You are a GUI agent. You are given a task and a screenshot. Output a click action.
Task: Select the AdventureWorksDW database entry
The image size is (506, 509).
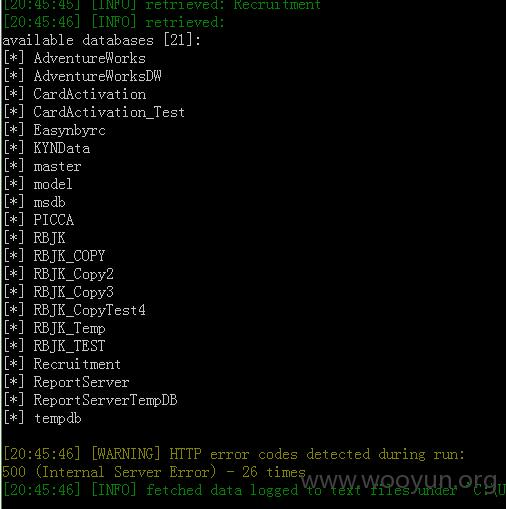coord(97,76)
